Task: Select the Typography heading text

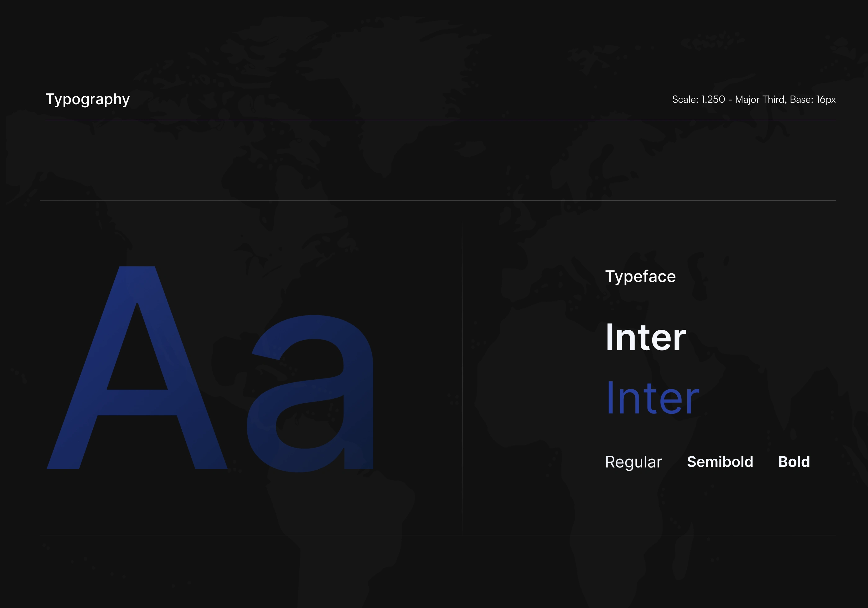Action: tap(88, 99)
